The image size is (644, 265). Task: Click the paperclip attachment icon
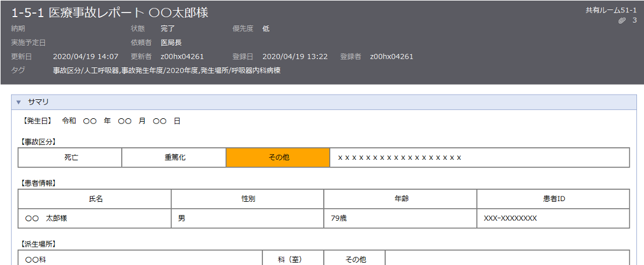tap(622, 21)
